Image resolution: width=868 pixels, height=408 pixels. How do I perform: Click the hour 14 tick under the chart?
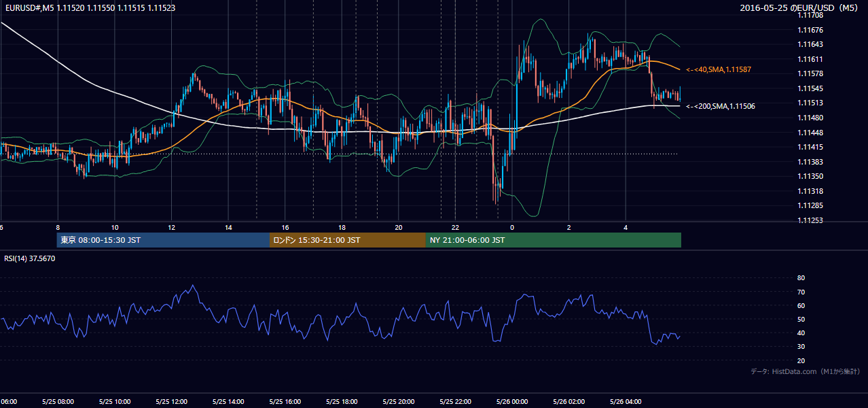(228, 228)
